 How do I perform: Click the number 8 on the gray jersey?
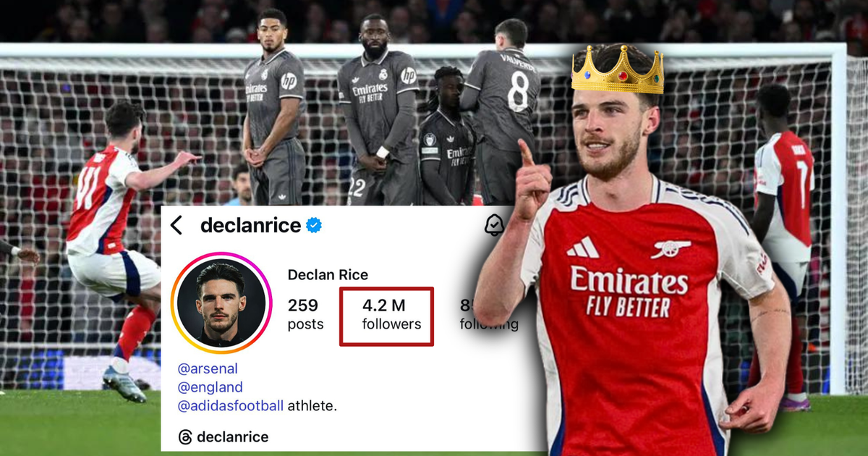pos(518,91)
